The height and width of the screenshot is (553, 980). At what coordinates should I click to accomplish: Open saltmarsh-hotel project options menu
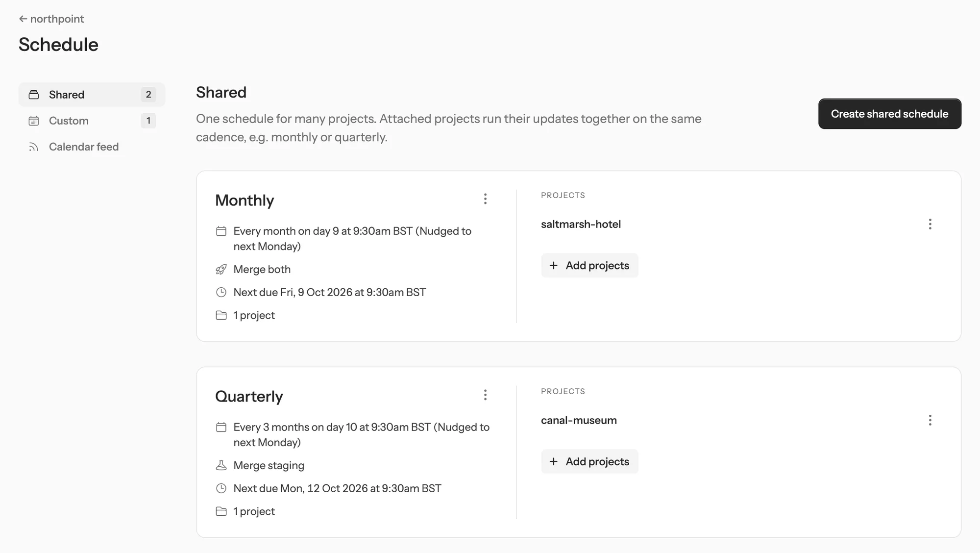(930, 224)
